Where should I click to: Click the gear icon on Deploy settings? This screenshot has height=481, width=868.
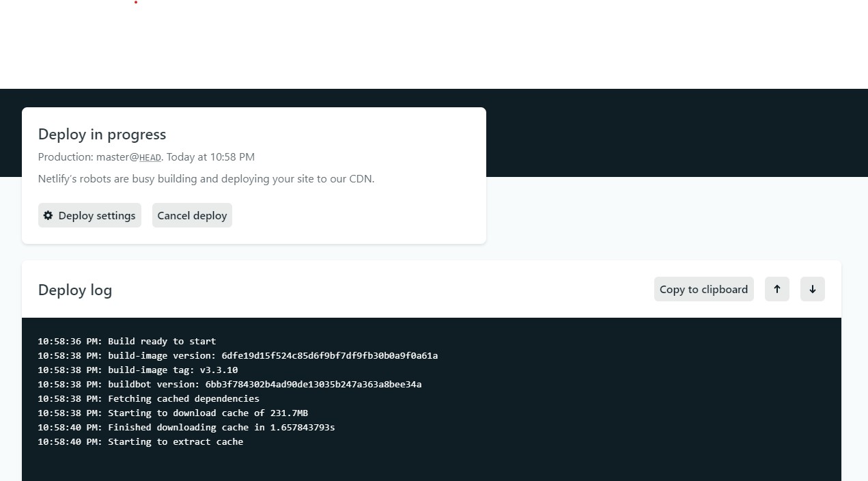point(48,215)
